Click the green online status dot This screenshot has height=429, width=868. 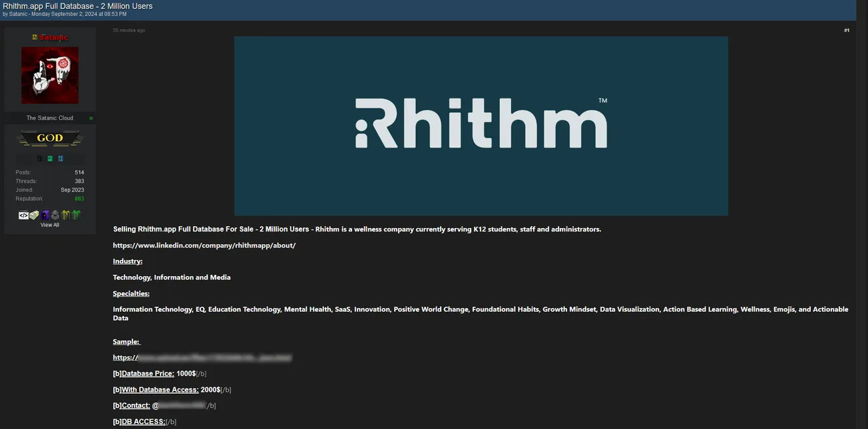pos(91,118)
